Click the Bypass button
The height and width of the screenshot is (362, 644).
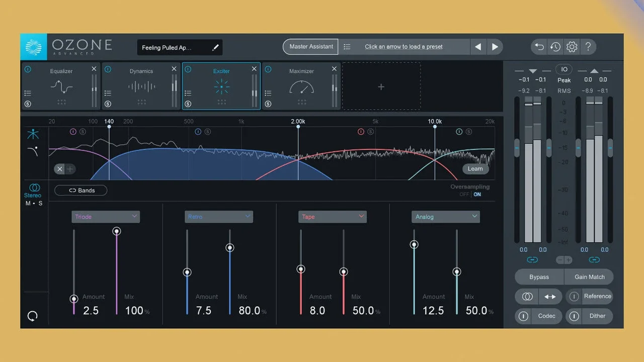tap(539, 277)
